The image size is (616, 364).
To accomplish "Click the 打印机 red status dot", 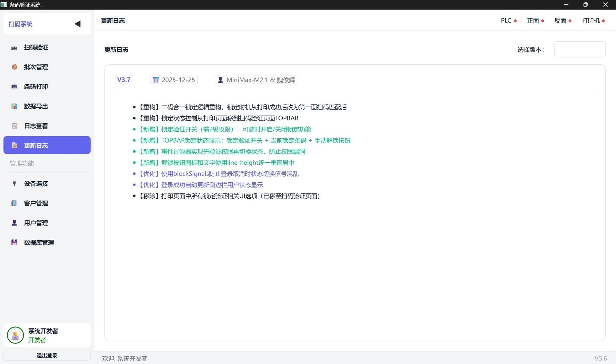I will pos(603,21).
